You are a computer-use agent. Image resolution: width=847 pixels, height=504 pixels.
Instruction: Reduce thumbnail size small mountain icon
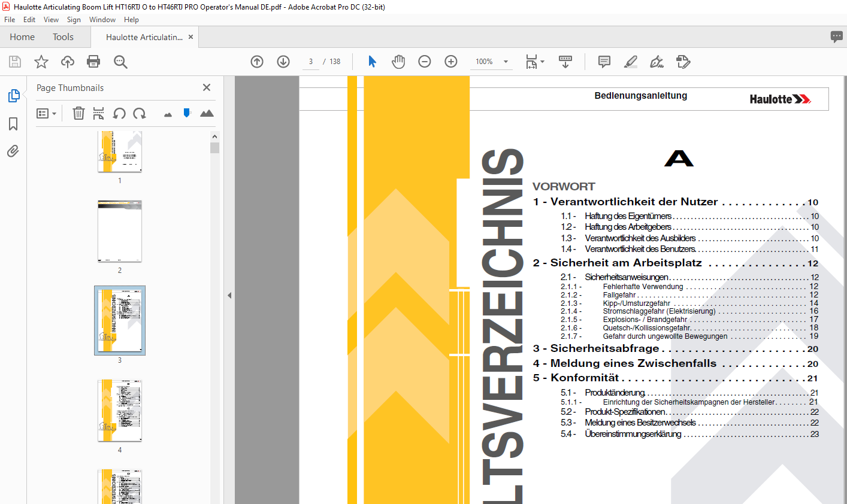[x=168, y=114]
